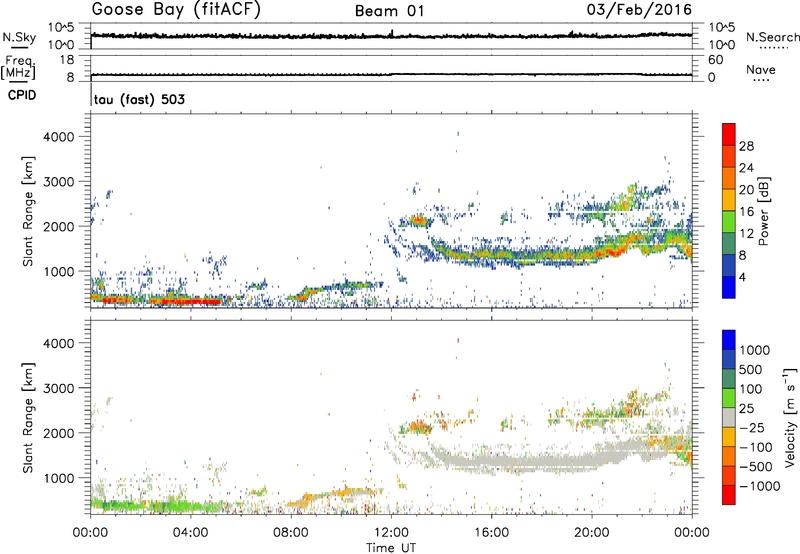Screen dimensions: 800x554
Task: Click the '1000' slant range tick of velocity panel
Action: point(59,478)
